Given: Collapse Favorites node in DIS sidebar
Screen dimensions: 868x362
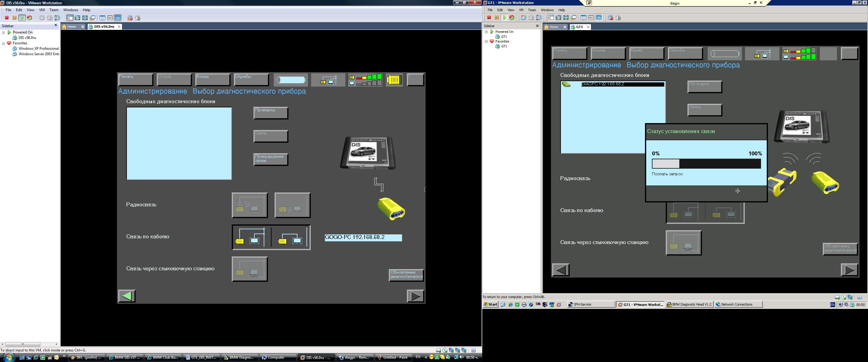Looking at the screenshot, I should pyautogui.click(x=4, y=43).
